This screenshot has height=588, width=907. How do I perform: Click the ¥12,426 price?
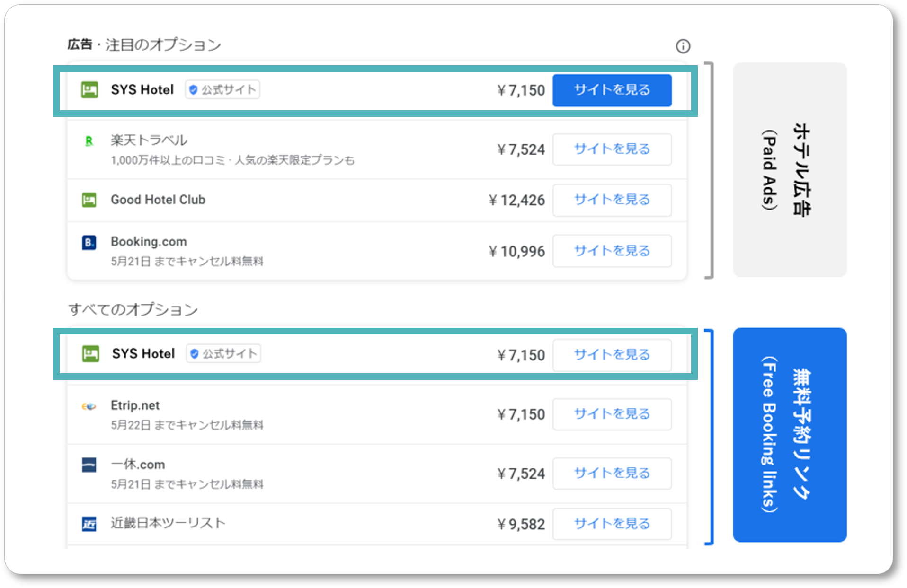click(x=517, y=201)
